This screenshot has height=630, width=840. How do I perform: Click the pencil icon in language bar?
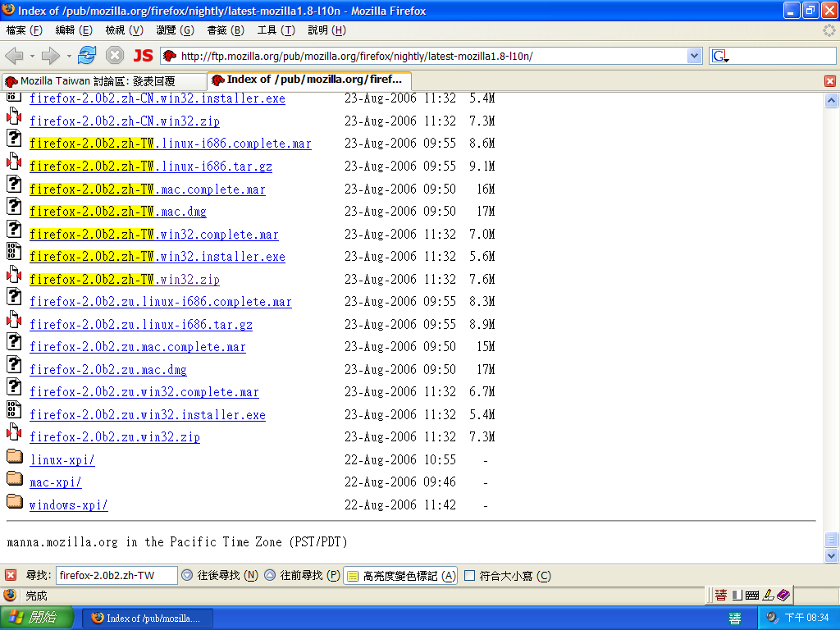coord(768,595)
